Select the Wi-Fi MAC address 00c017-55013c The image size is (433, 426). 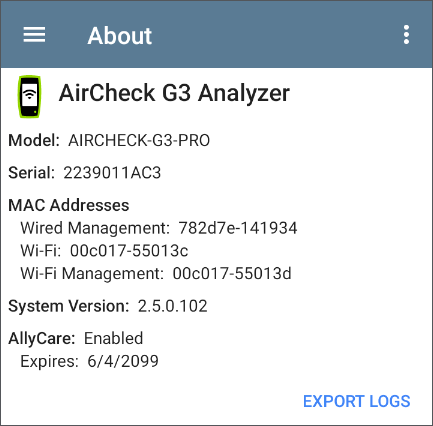pos(129,251)
